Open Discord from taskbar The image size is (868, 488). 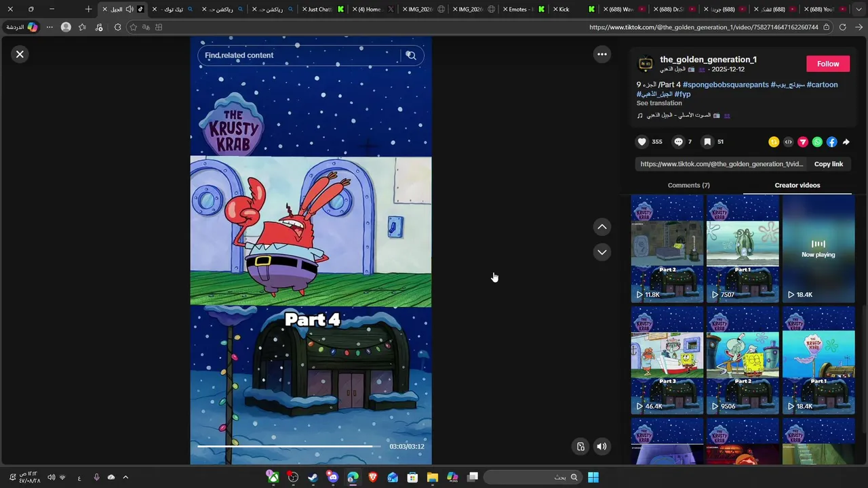[x=332, y=477]
